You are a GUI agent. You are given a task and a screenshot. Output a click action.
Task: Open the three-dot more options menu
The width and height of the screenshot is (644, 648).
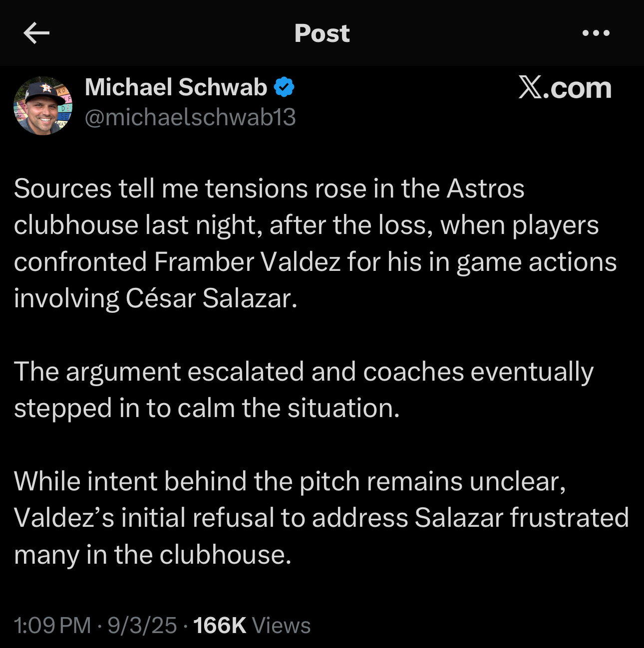tap(596, 33)
